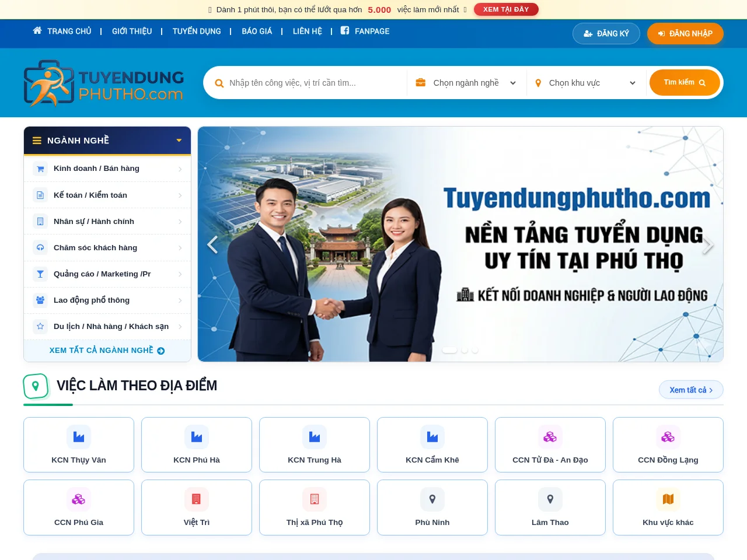
Task: Open the Chọn khu vực dropdown
Action: click(x=585, y=83)
